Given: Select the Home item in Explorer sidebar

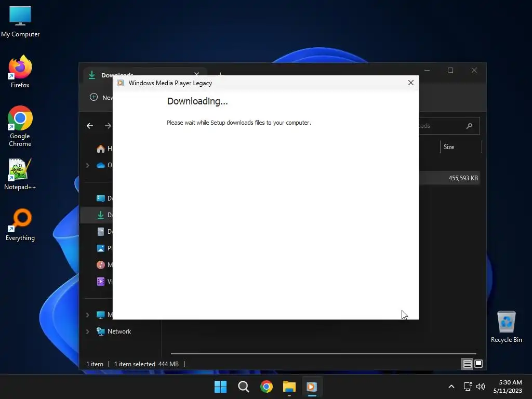Looking at the screenshot, I should pos(104,149).
